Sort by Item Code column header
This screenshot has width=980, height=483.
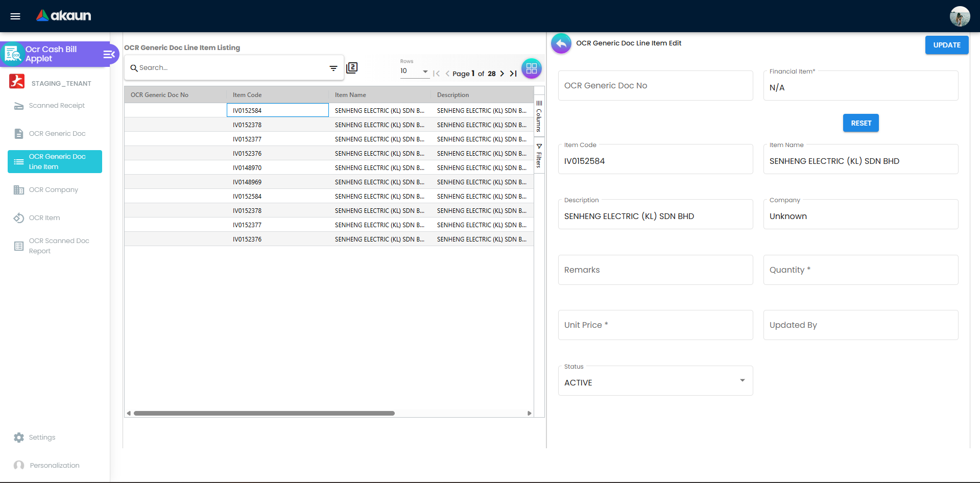278,95
